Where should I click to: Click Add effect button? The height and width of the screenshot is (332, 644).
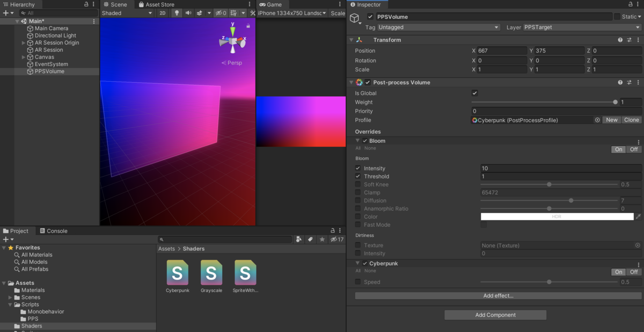498,295
